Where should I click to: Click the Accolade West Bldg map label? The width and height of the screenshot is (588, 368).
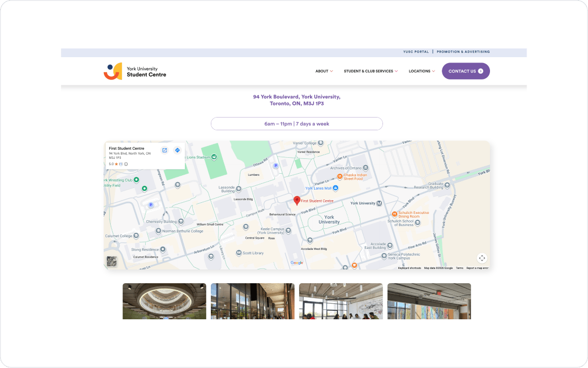314,249
